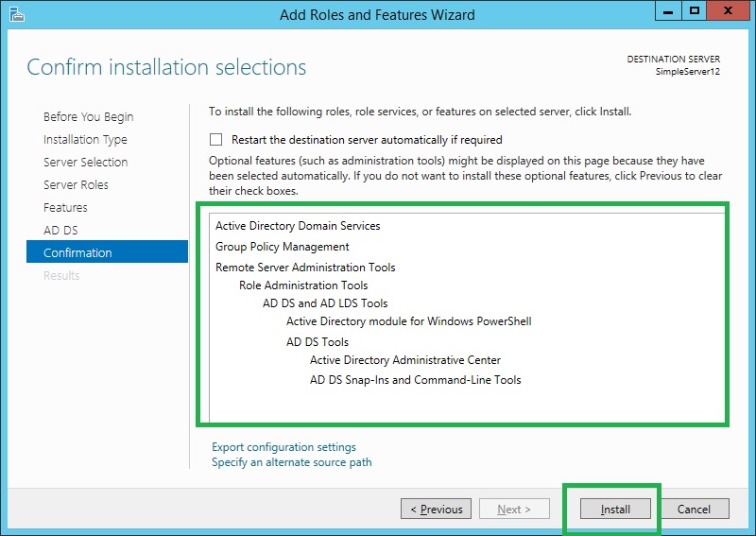Open the Export configuration settings link
Image resolution: width=756 pixels, height=536 pixels.
pyautogui.click(x=283, y=447)
